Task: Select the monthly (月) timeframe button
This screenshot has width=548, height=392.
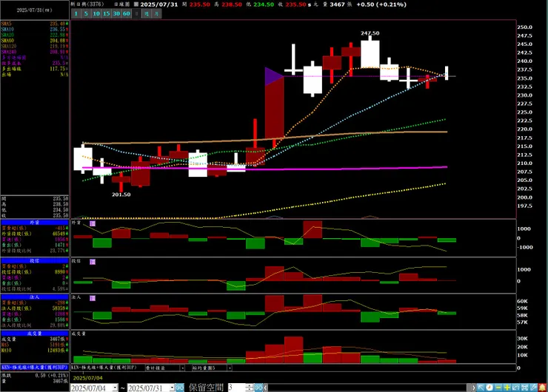Action: pyautogui.click(x=157, y=13)
